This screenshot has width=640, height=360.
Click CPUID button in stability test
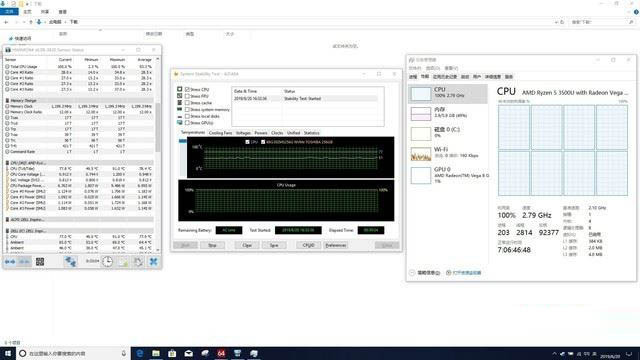click(x=309, y=245)
